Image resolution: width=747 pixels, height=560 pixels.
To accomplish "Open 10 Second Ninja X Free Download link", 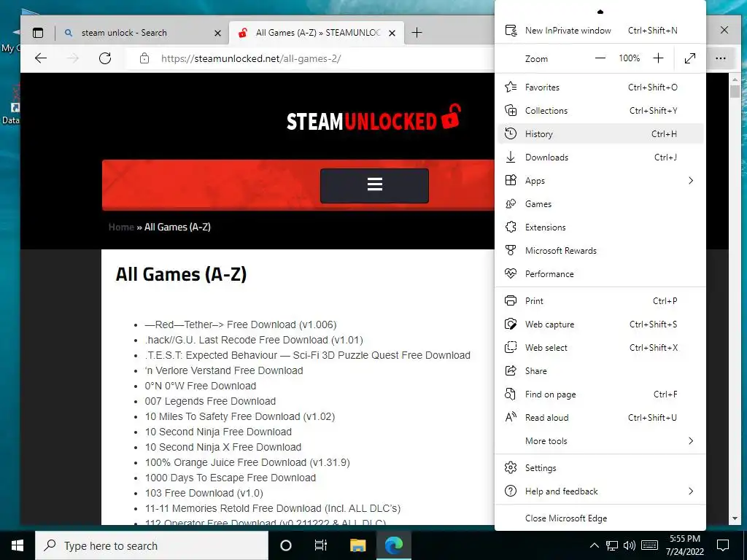I will point(223,447).
